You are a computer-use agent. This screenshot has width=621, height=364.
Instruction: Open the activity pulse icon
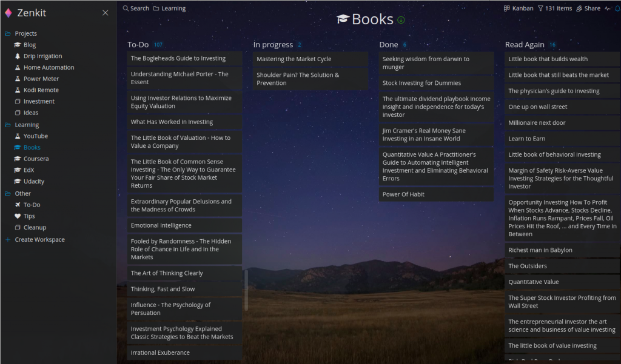[608, 8]
